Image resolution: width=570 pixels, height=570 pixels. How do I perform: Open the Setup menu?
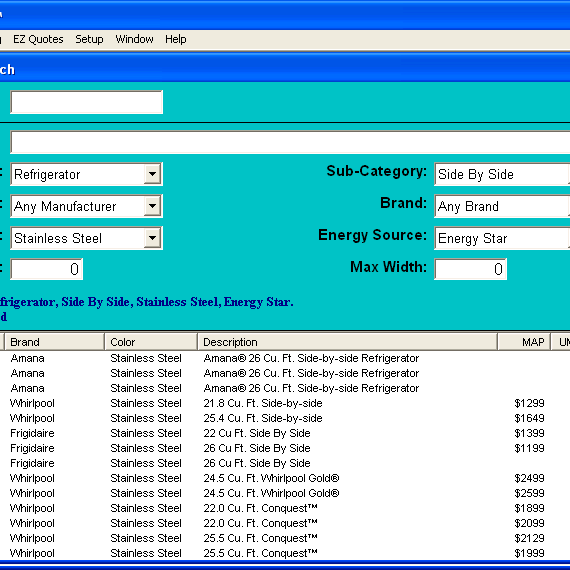(x=89, y=39)
